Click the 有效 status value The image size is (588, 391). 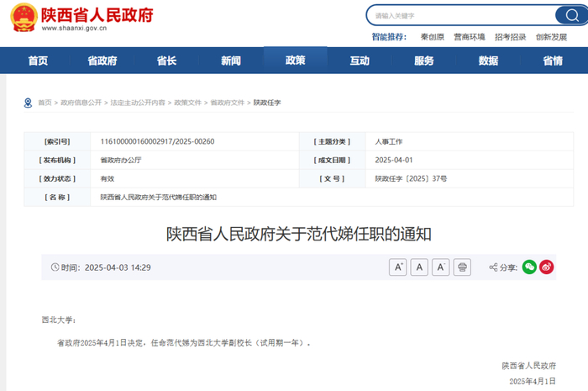tap(108, 178)
